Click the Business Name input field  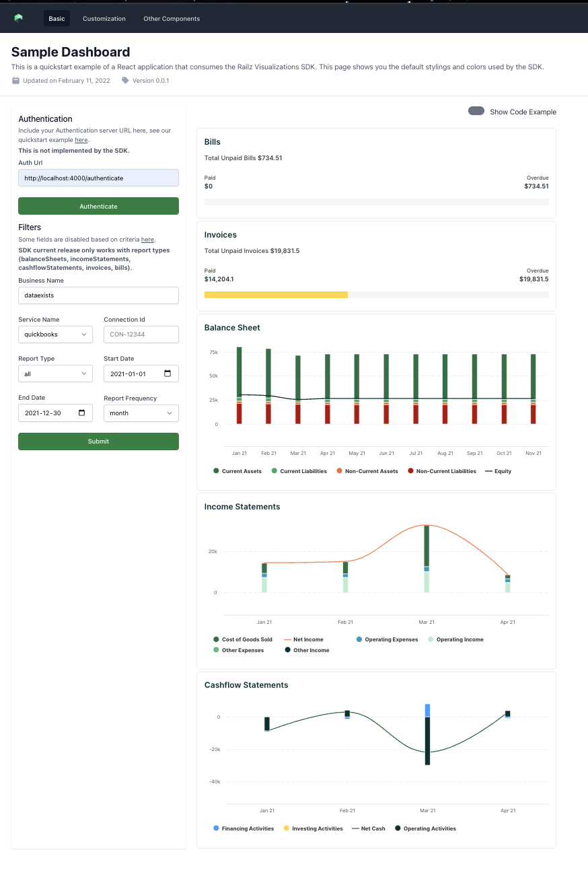pyautogui.click(x=98, y=295)
